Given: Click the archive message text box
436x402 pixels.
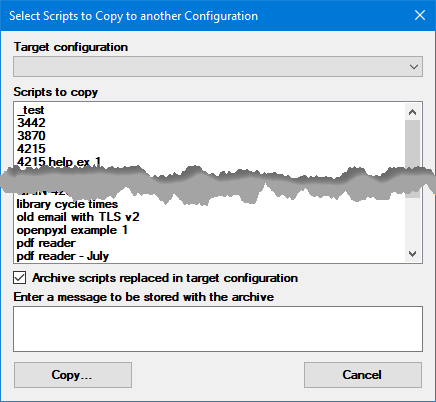Looking at the screenshot, I should click(x=218, y=329).
